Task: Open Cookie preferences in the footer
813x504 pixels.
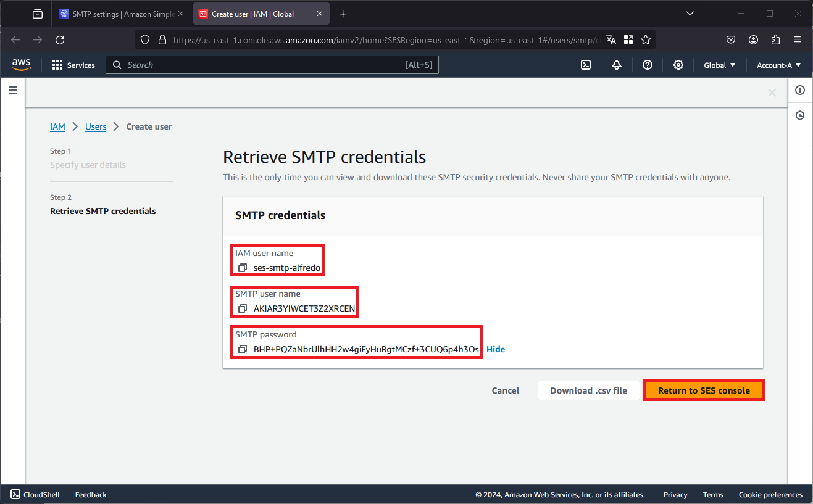Action: [x=770, y=495]
